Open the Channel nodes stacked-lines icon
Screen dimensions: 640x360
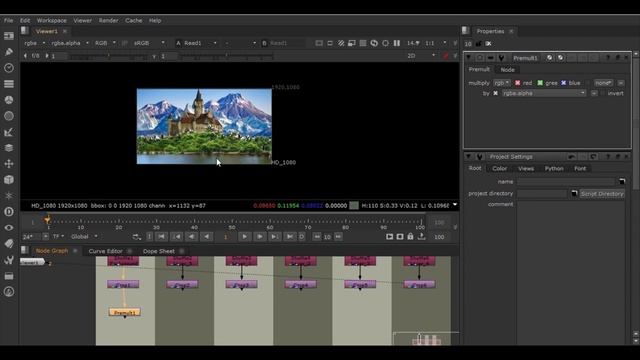coord(9,84)
